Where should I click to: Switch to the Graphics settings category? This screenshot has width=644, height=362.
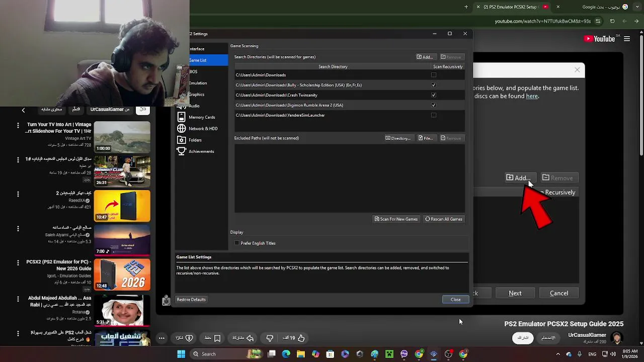pyautogui.click(x=201, y=95)
